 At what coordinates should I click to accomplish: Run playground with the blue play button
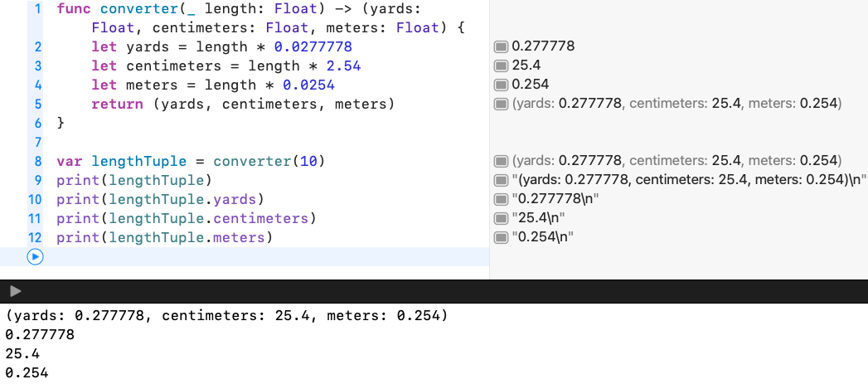click(x=35, y=256)
